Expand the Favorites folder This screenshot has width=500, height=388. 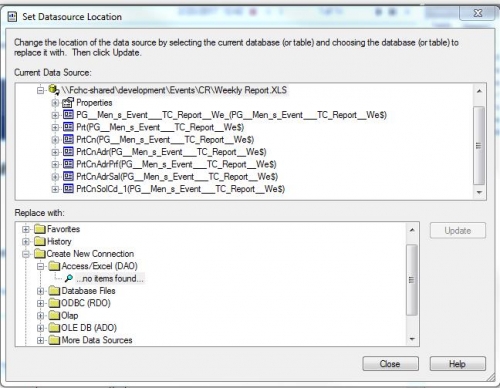pyautogui.click(x=26, y=229)
